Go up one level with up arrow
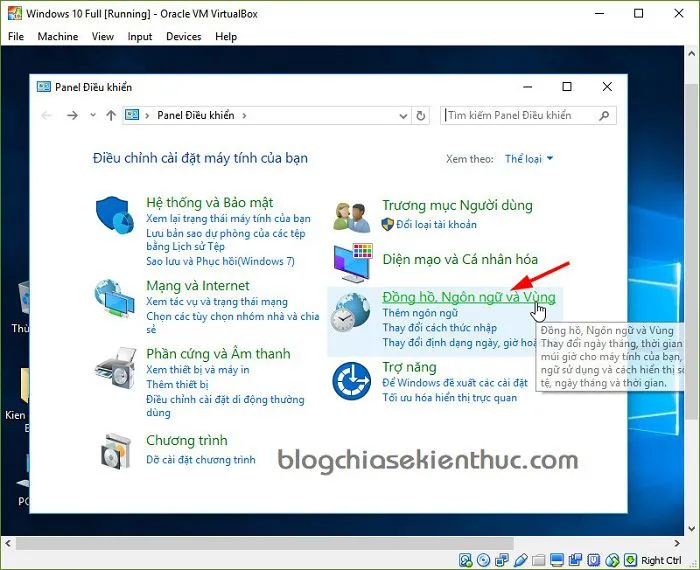Screen dimensions: 700x570 [x=110, y=116]
